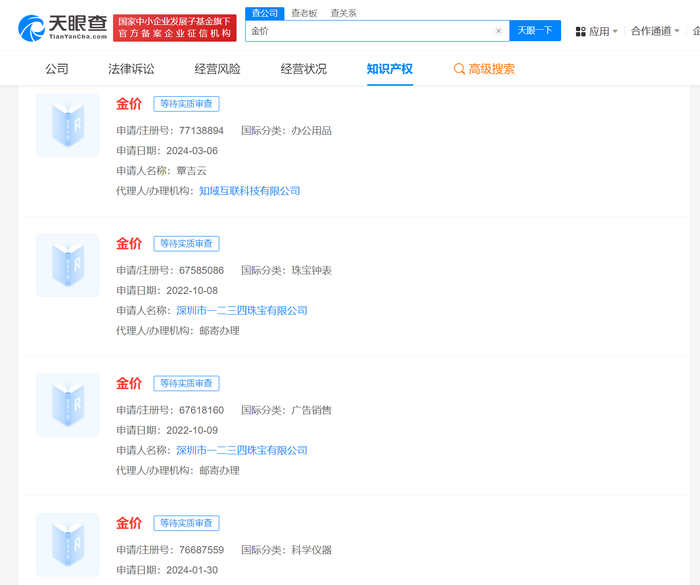Click 等待实质审查 tag on 67585086 entry
The height and width of the screenshot is (585, 700).
click(x=187, y=243)
